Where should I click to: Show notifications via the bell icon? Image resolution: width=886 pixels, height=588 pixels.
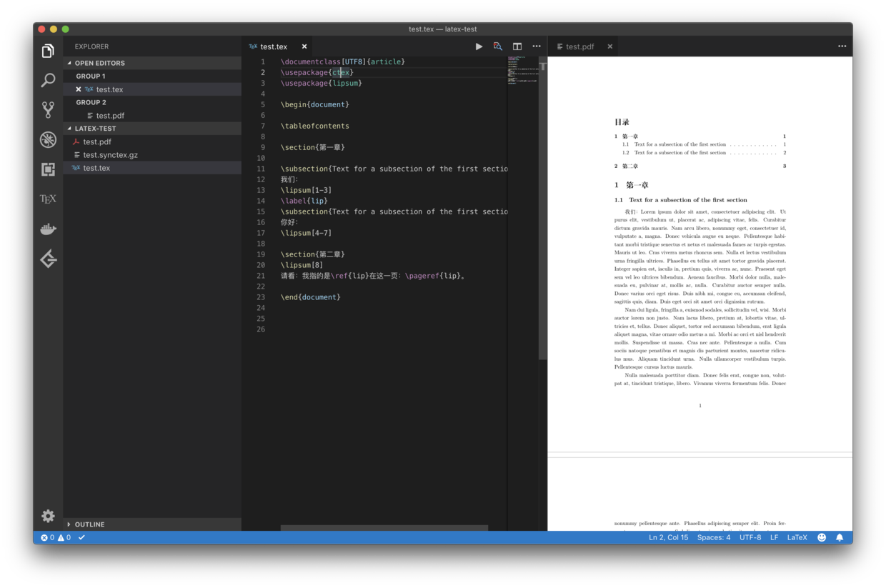pyautogui.click(x=839, y=537)
